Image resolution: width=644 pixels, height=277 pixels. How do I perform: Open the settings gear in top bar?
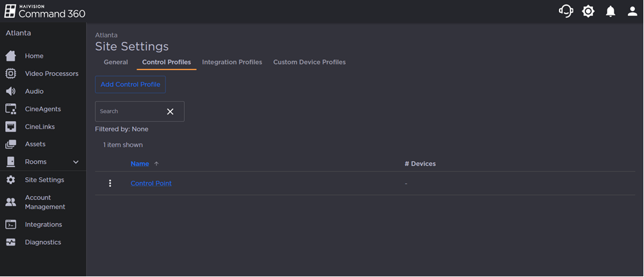coord(588,12)
